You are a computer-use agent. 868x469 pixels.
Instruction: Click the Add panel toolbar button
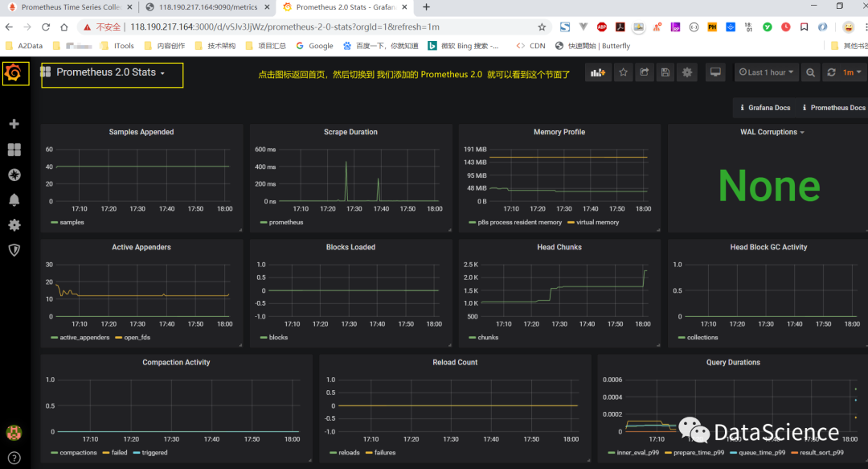[598, 72]
